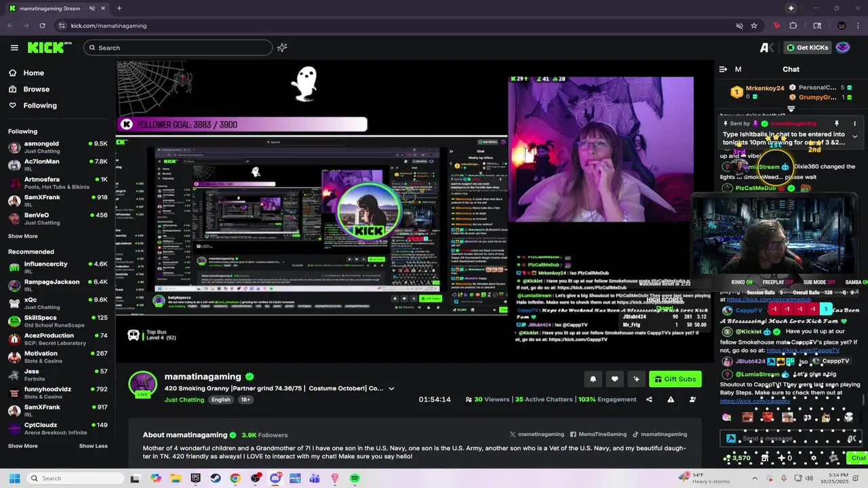This screenshot has height=488, width=868.
Task: Open channel points 3,570 balance
Action: coord(736,458)
